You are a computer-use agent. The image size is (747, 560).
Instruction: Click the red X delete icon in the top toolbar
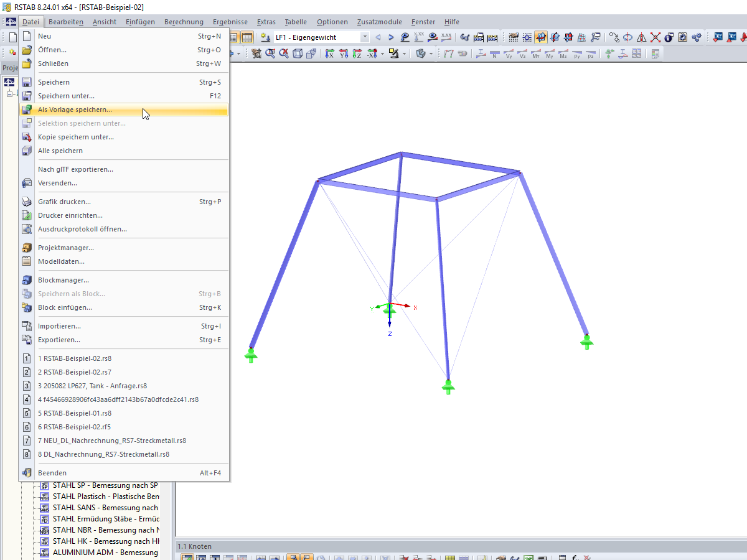click(655, 37)
